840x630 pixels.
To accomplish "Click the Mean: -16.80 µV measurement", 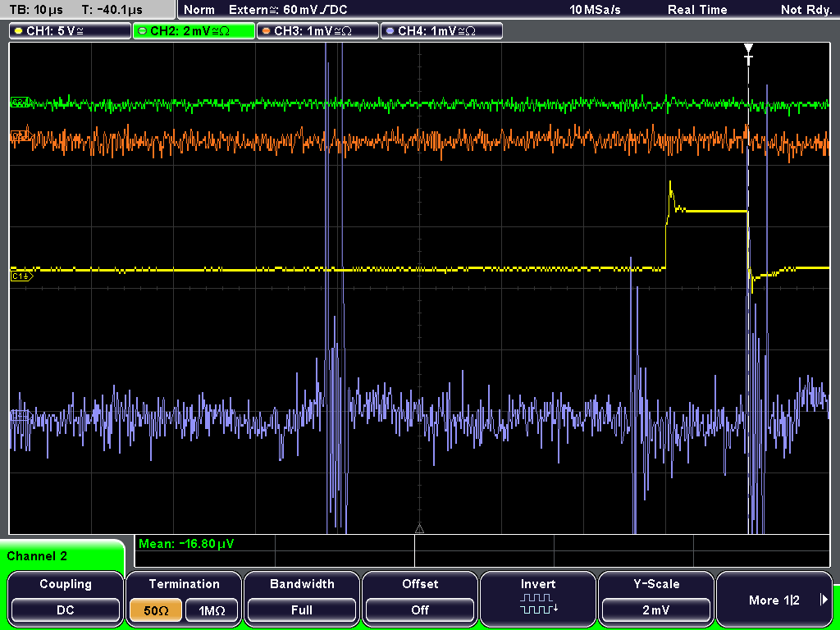I will 186,544.
